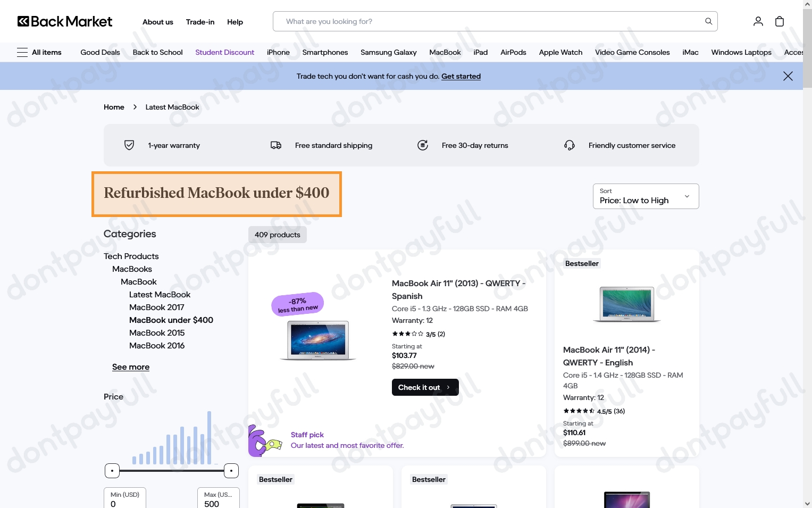Click the -87% less than new badge
The image size is (812, 508).
pos(298,304)
